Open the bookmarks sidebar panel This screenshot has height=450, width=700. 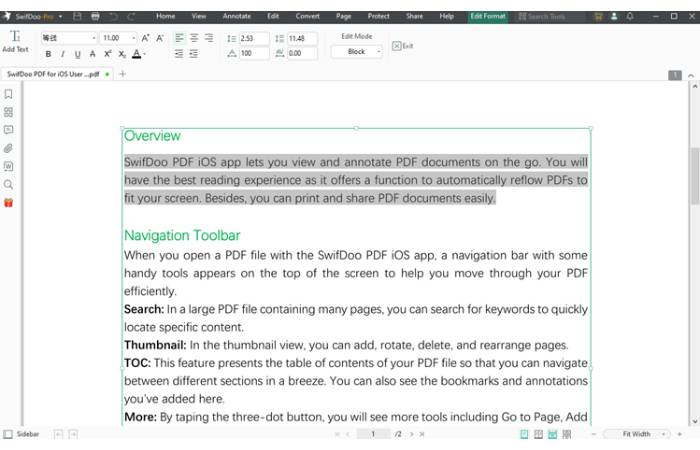click(8, 94)
